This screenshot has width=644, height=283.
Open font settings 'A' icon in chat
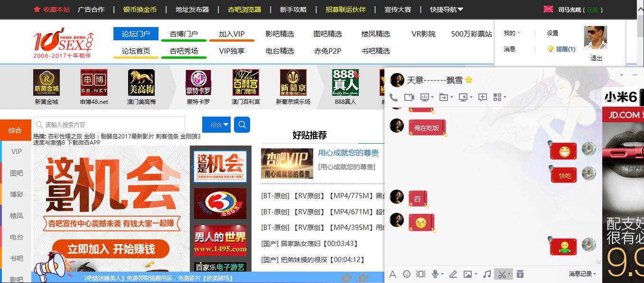(x=392, y=274)
